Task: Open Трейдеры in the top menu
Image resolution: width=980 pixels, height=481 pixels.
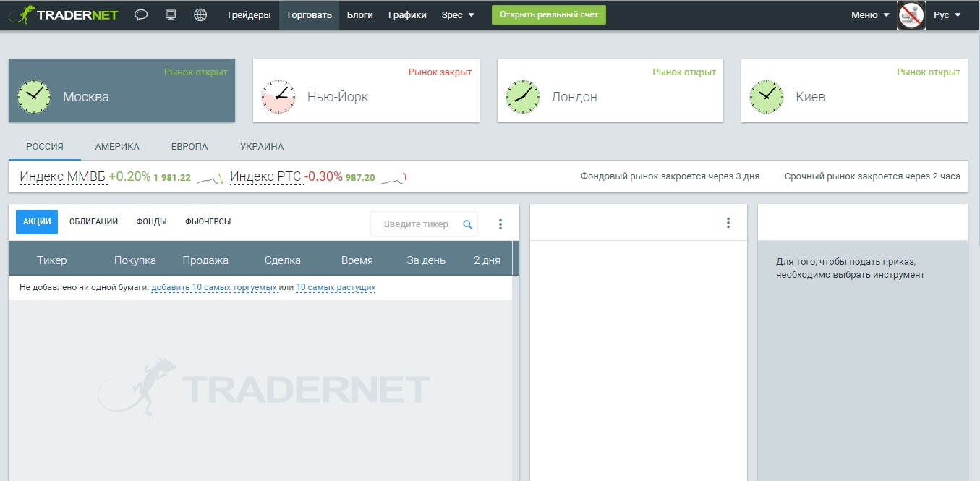Action: pos(249,14)
